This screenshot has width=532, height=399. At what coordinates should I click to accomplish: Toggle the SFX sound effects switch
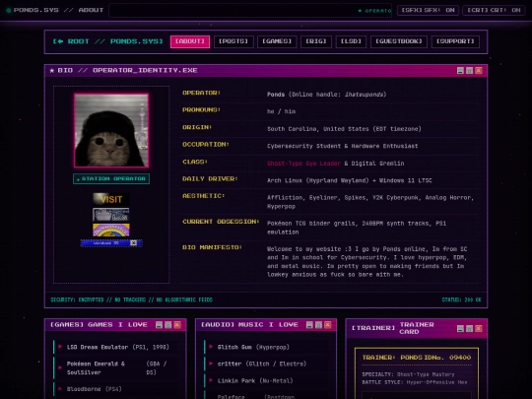click(428, 10)
